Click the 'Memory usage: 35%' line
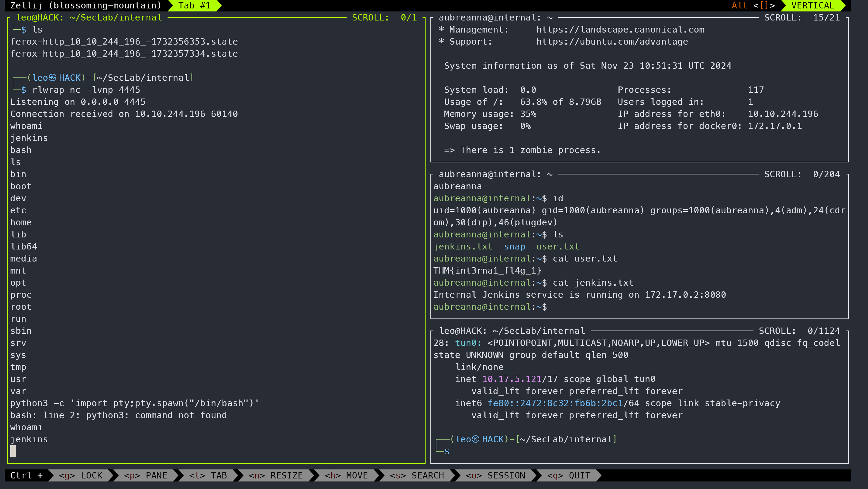The height and width of the screenshot is (489, 868). (490, 114)
